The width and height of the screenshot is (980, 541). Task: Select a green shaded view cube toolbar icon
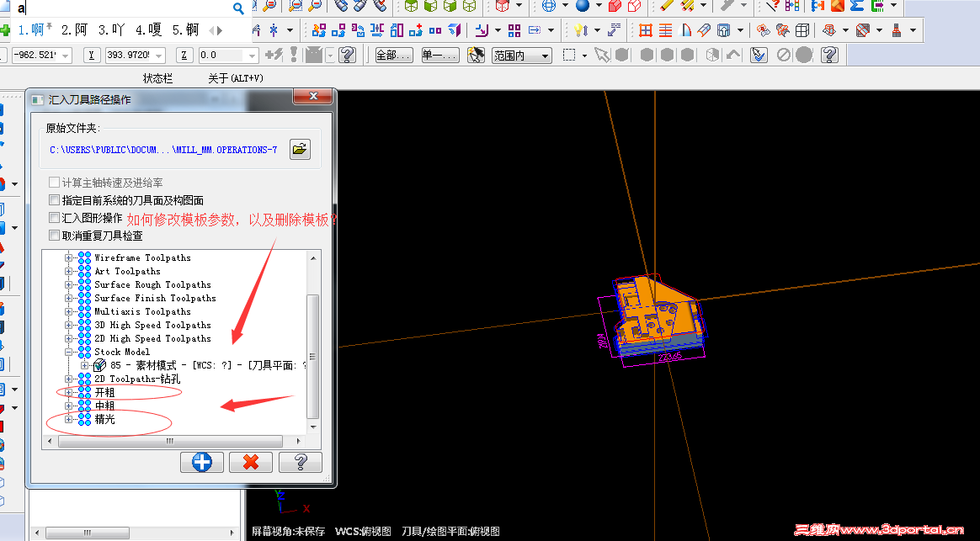click(410, 8)
